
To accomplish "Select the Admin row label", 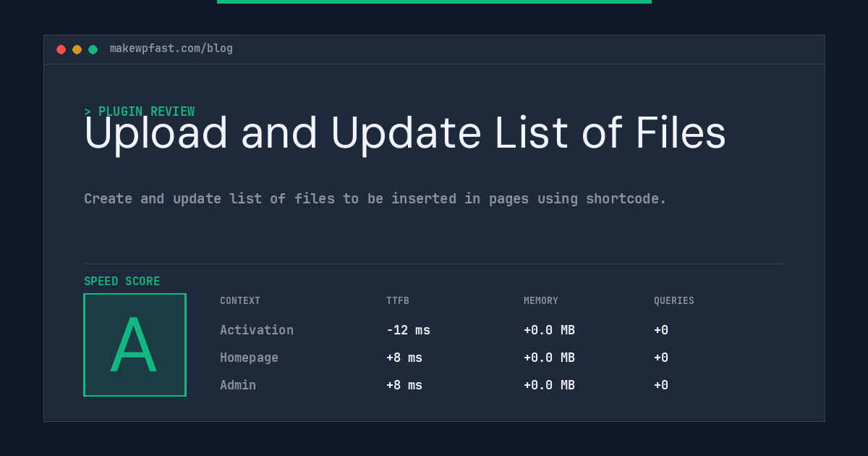I will point(238,385).
